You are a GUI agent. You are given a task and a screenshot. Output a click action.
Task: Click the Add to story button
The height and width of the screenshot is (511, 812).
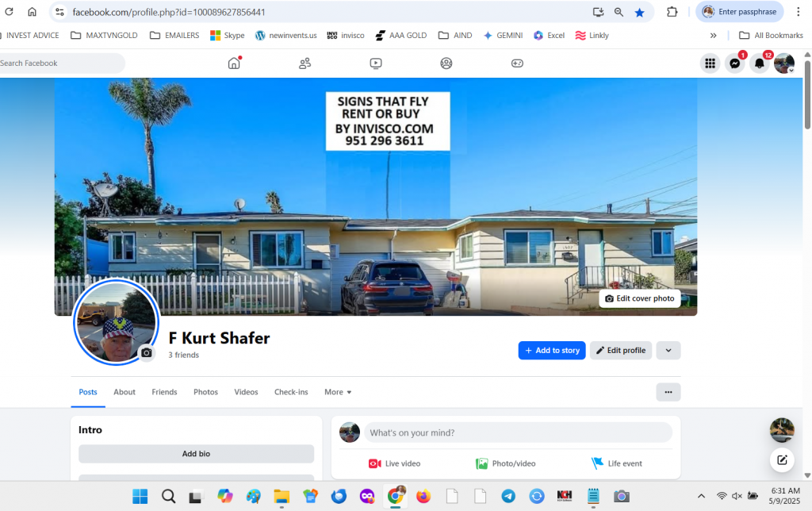(x=552, y=351)
